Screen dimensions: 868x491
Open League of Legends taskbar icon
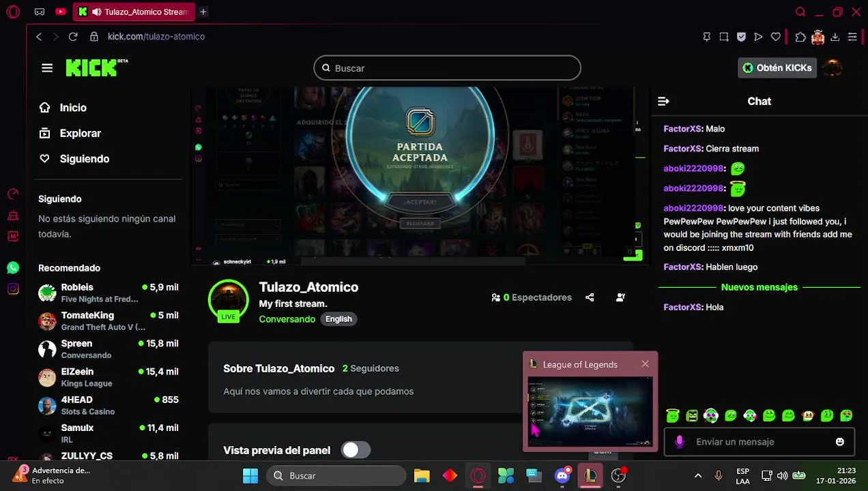point(590,476)
